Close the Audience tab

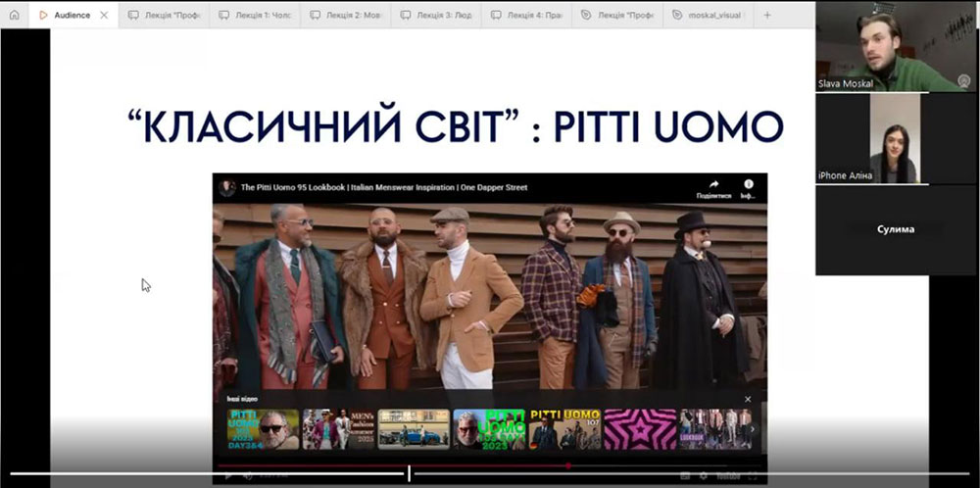point(104,15)
